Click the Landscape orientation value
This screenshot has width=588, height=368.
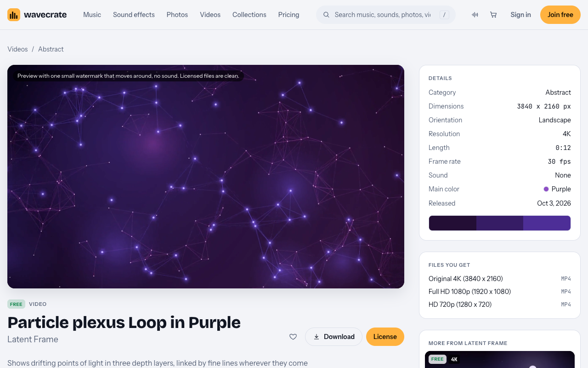point(555,120)
